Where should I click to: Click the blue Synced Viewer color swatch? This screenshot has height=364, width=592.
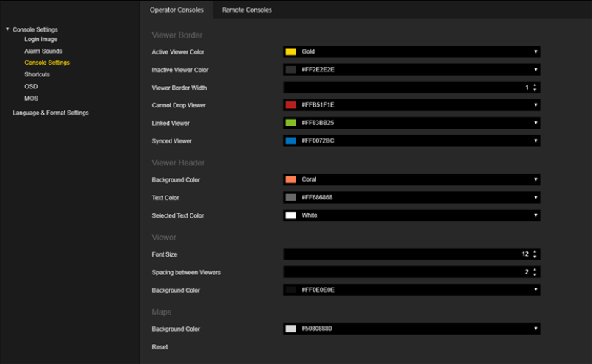tap(290, 140)
